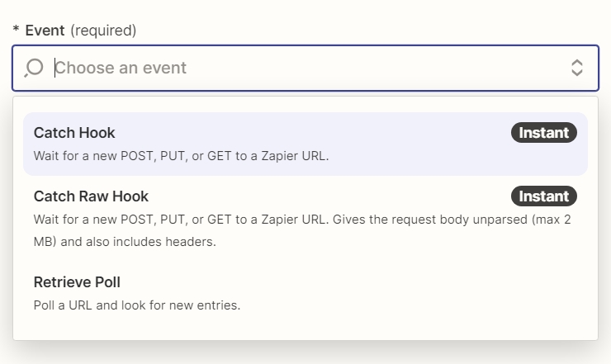
Task: Click the up-down chevron in event field
Action: 576,68
